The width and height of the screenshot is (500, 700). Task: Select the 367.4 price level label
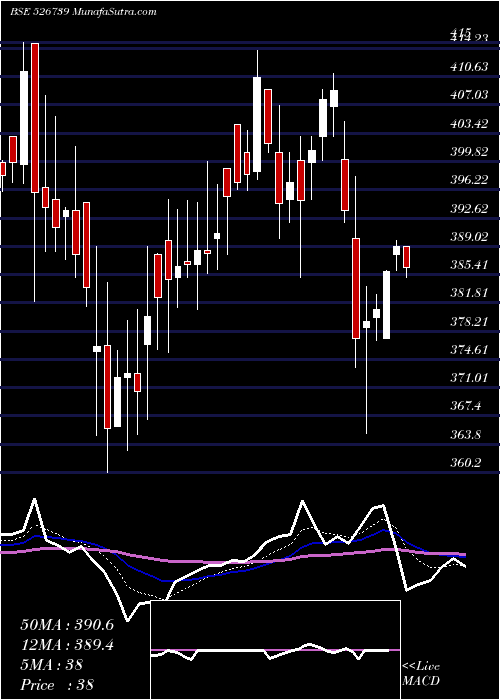[x=465, y=406]
